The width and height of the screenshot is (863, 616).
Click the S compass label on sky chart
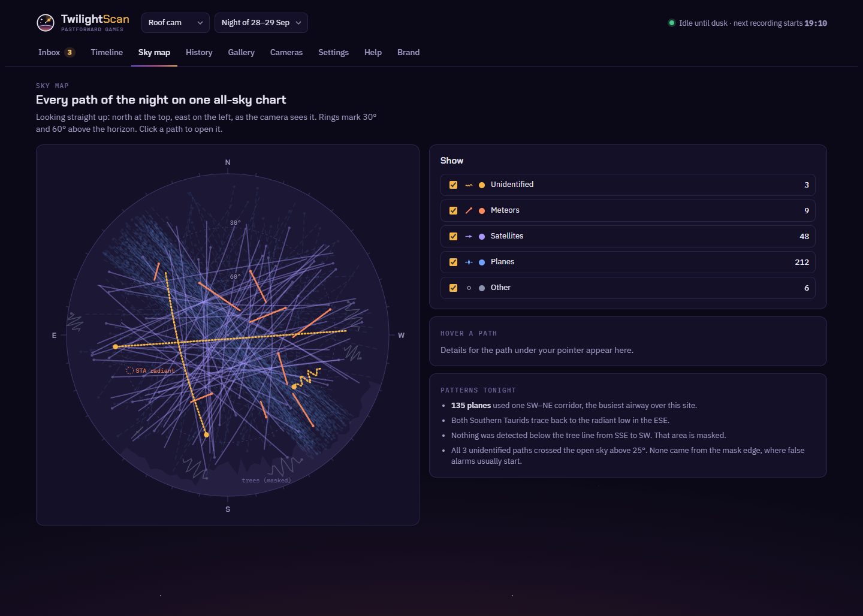point(228,509)
